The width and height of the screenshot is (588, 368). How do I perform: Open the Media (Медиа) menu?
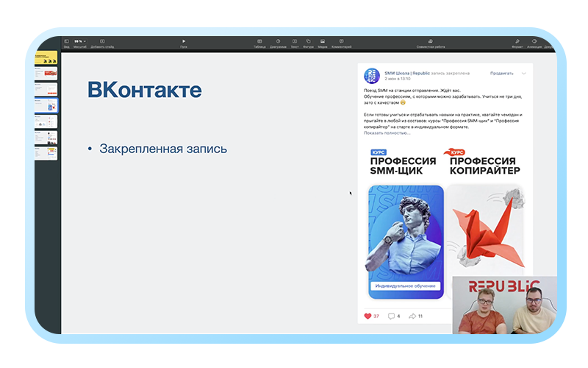pos(323,43)
